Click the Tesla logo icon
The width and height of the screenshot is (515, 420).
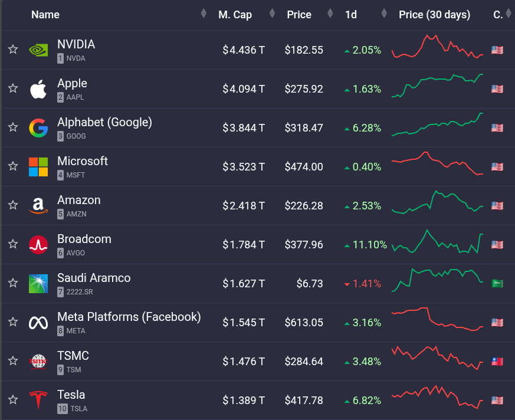(x=38, y=401)
